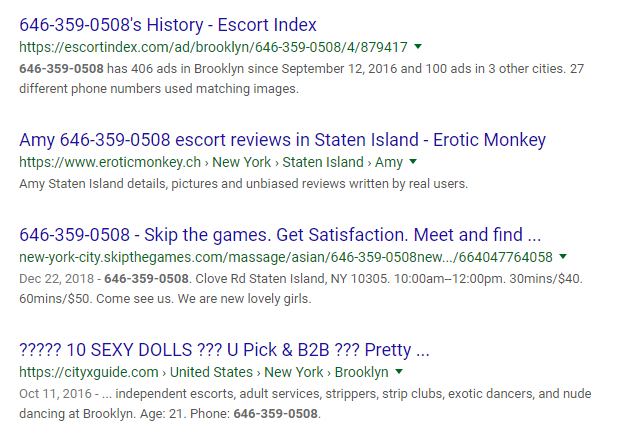Click the 'Oct 11, 2016' date in the snippet
617x444 pixels.
(56, 394)
